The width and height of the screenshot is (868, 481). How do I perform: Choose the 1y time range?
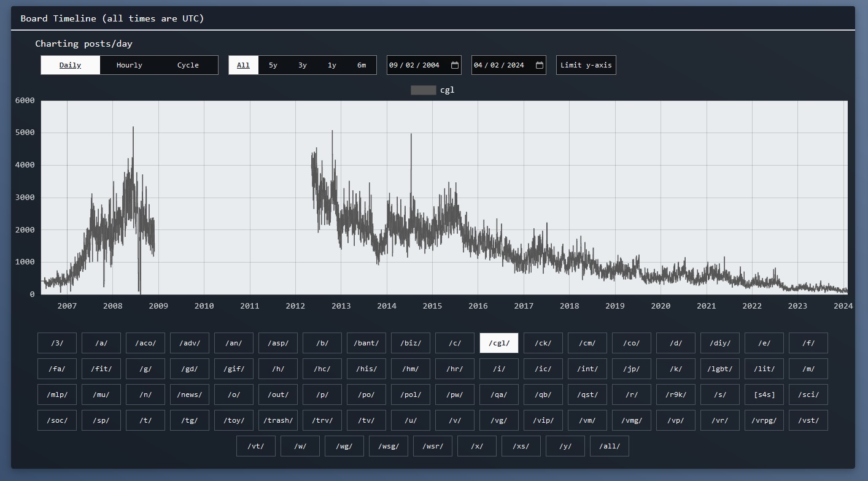332,65
